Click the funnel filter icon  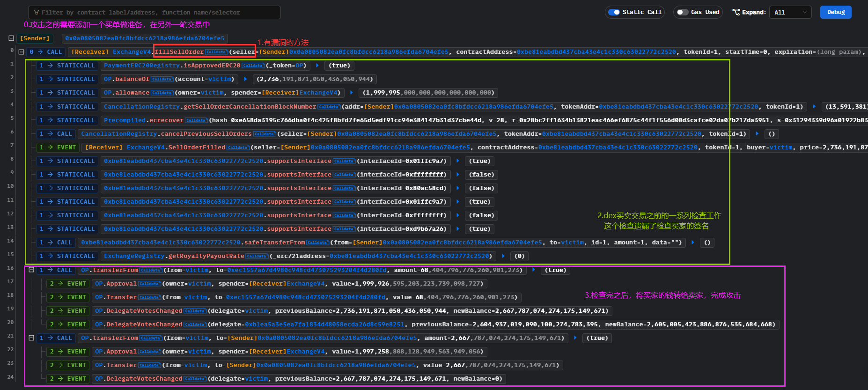[37, 12]
